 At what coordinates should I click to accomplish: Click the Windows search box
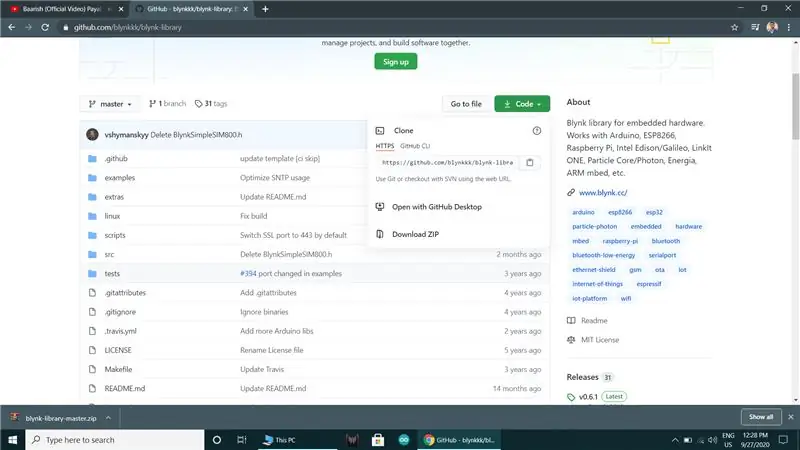(115, 440)
